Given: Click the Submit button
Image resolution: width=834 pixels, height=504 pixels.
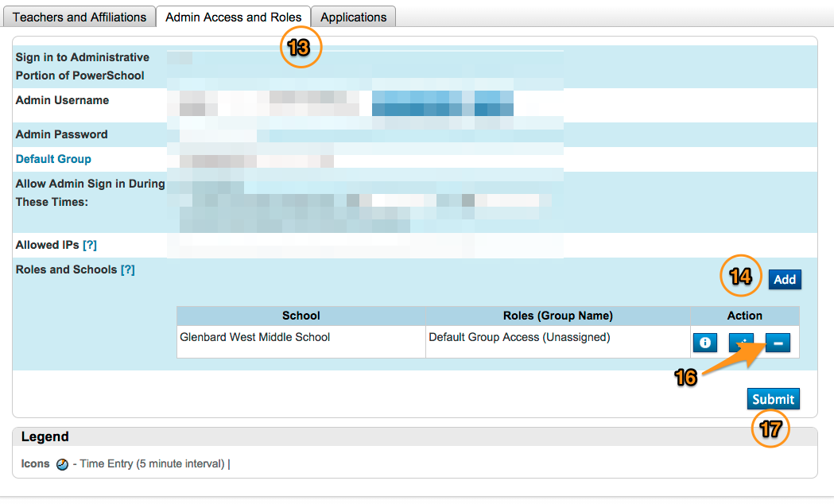Looking at the screenshot, I should 773,399.
